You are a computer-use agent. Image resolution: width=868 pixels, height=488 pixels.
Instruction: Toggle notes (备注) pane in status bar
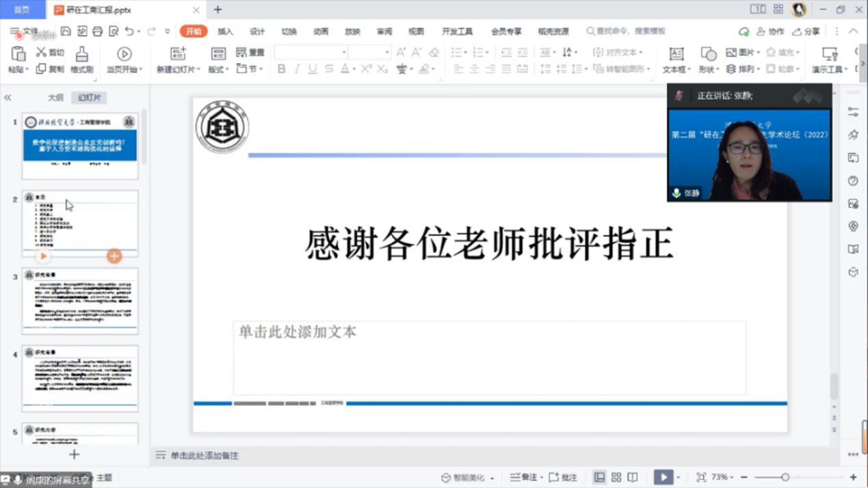tap(524, 477)
